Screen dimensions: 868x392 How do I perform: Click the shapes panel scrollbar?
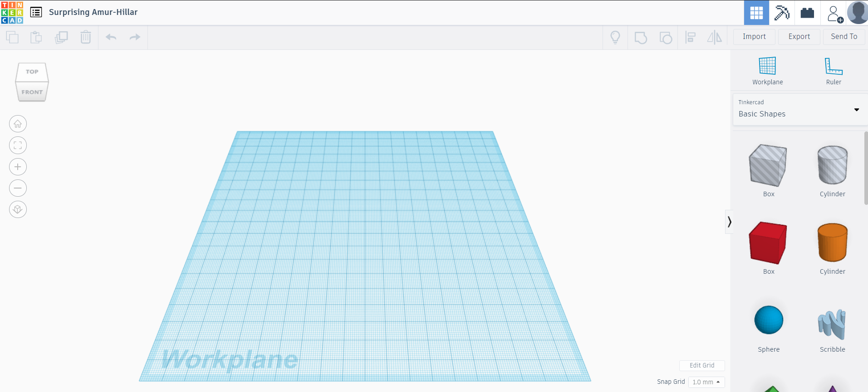pyautogui.click(x=866, y=168)
